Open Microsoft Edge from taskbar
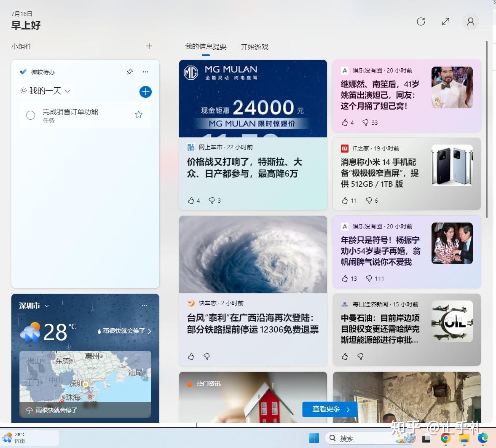This screenshot has width=496, height=448. [x=483, y=438]
